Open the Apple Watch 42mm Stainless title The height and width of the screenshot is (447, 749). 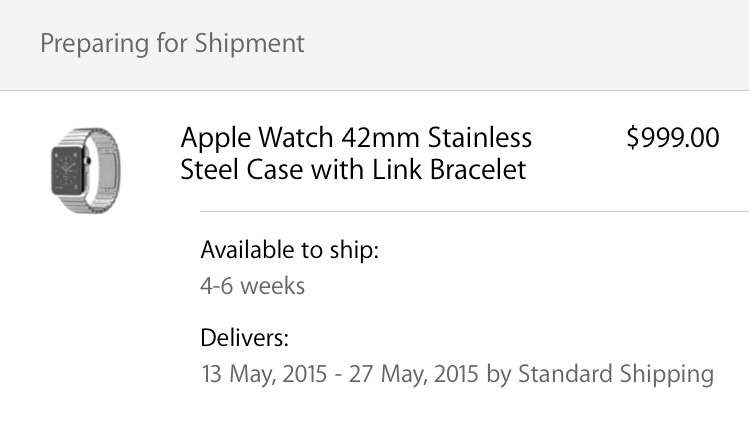[355, 137]
